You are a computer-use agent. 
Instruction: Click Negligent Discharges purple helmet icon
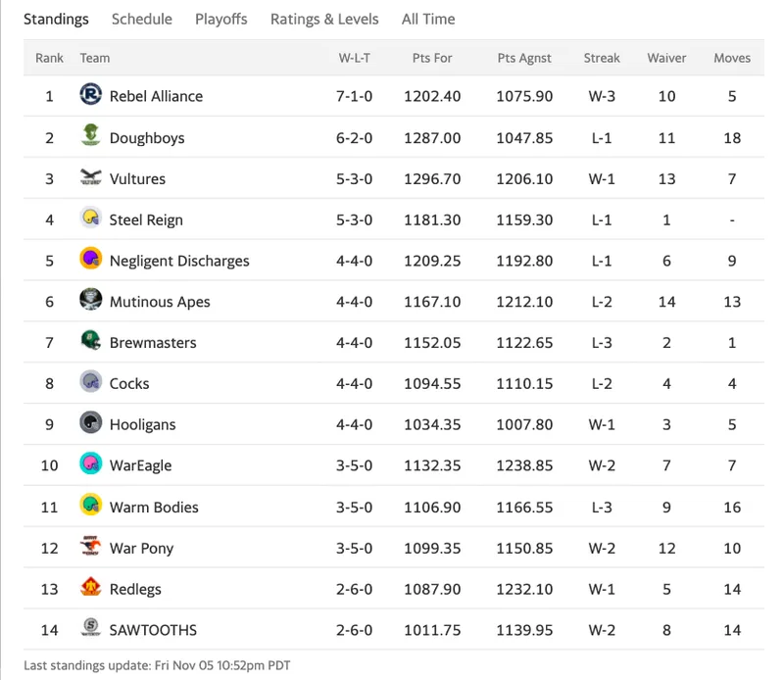pyautogui.click(x=90, y=259)
